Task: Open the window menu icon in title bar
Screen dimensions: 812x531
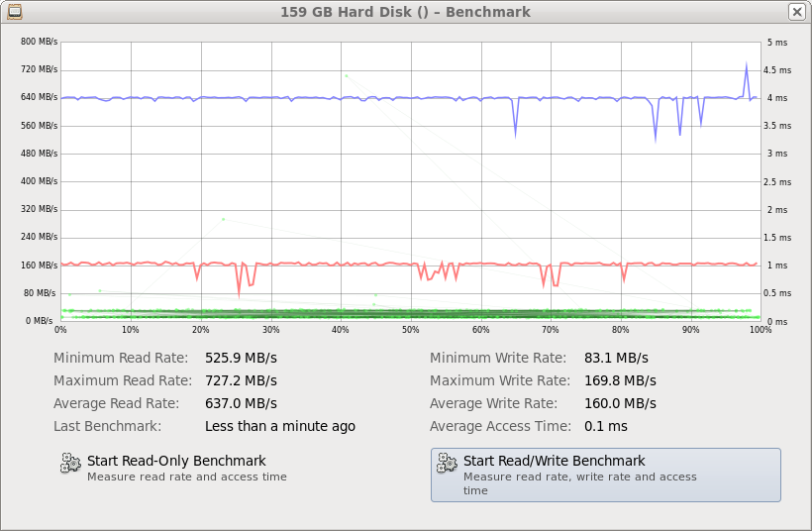Action: [15, 12]
